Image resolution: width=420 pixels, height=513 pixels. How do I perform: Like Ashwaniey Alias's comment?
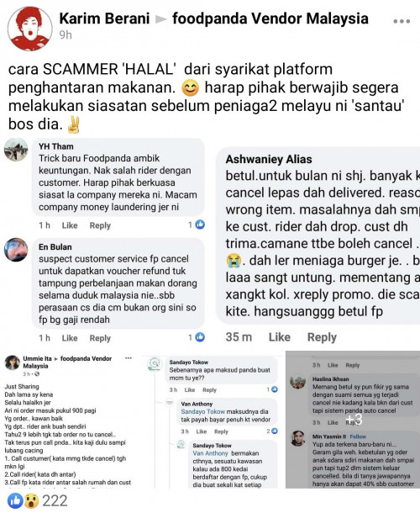[x=279, y=337]
